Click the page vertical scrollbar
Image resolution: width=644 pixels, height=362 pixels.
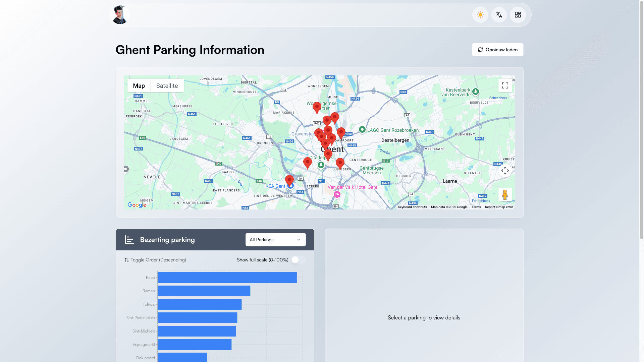coord(641,121)
